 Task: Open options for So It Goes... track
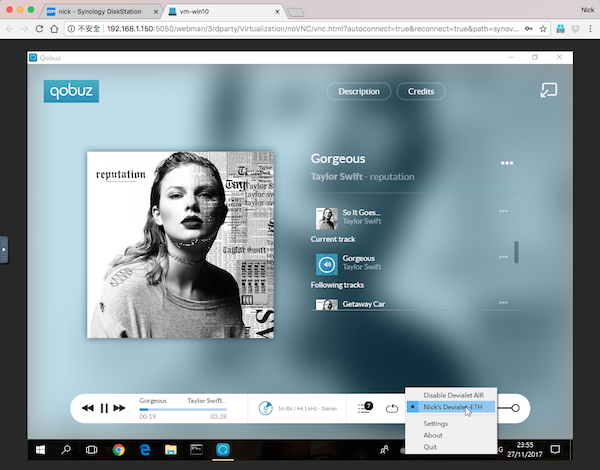pos(504,211)
